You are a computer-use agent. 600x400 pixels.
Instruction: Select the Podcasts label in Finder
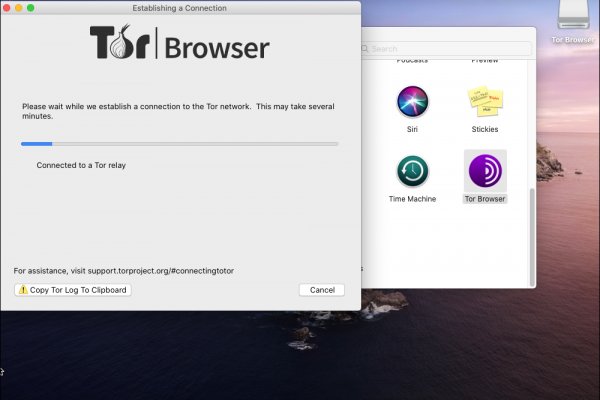pos(412,61)
